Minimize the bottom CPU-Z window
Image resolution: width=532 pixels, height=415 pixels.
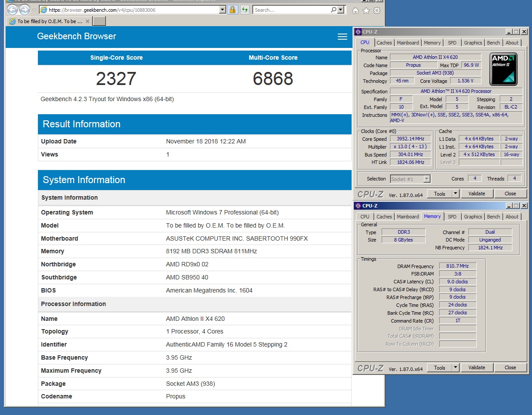coord(508,206)
